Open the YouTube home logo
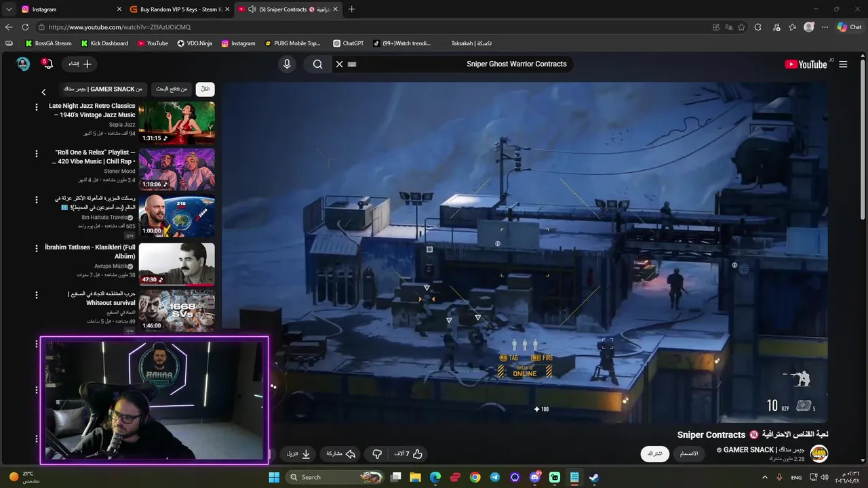868x488 pixels. 806,64
